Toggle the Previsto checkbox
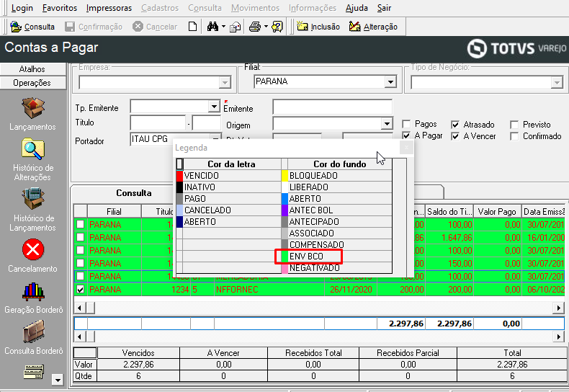Screen dimensions: 569x392 tap(514, 125)
